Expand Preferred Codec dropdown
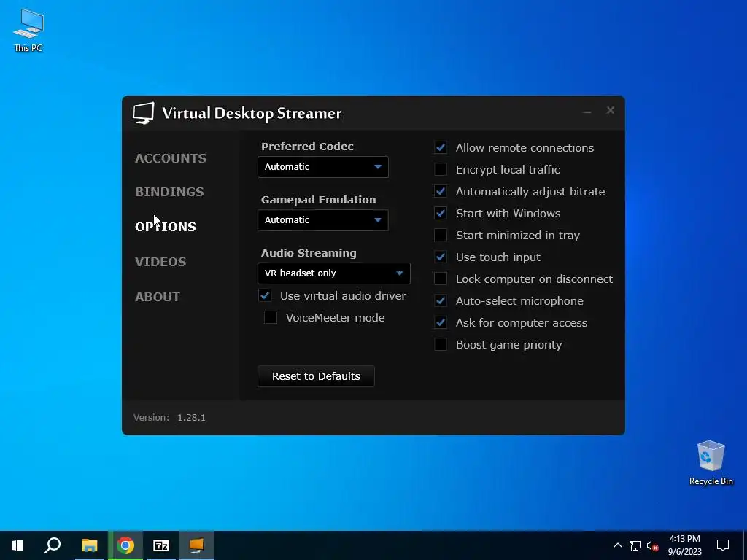 323,167
